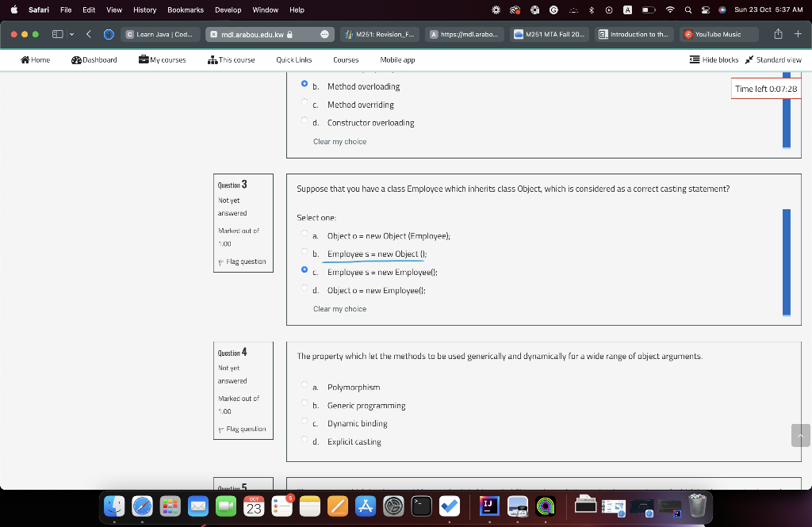Open the Mobile app link
812x527 pixels.
point(398,60)
